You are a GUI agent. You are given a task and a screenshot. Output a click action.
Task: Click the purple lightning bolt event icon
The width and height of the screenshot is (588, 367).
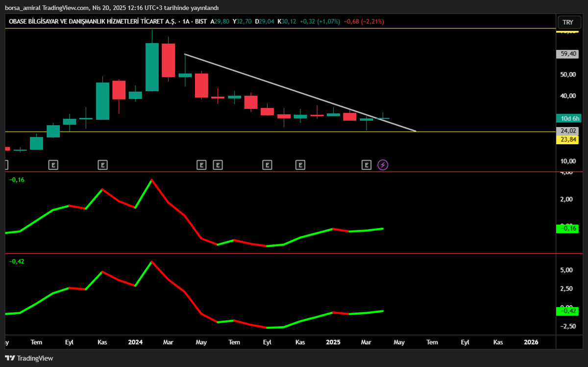pyautogui.click(x=383, y=165)
